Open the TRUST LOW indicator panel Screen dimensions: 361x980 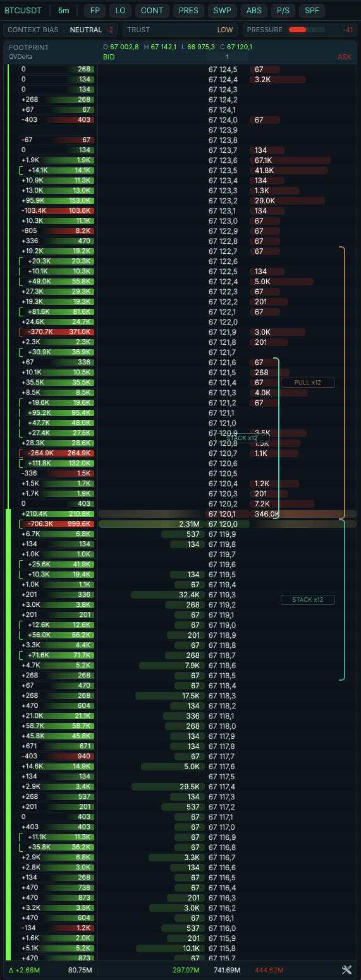pos(181,30)
